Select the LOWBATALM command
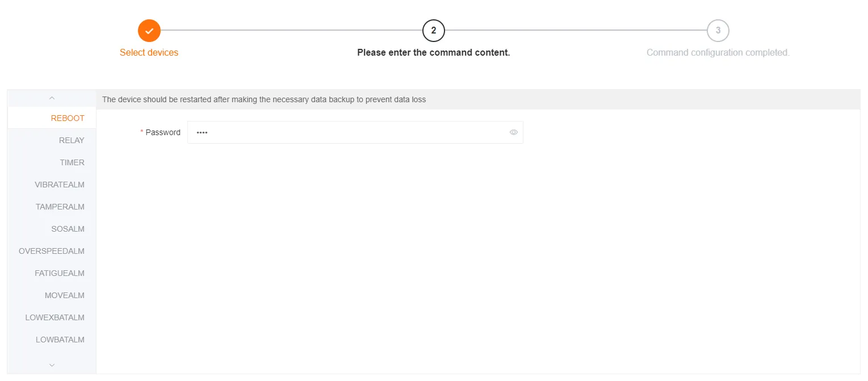Viewport: 868px width, 381px height. (x=60, y=340)
